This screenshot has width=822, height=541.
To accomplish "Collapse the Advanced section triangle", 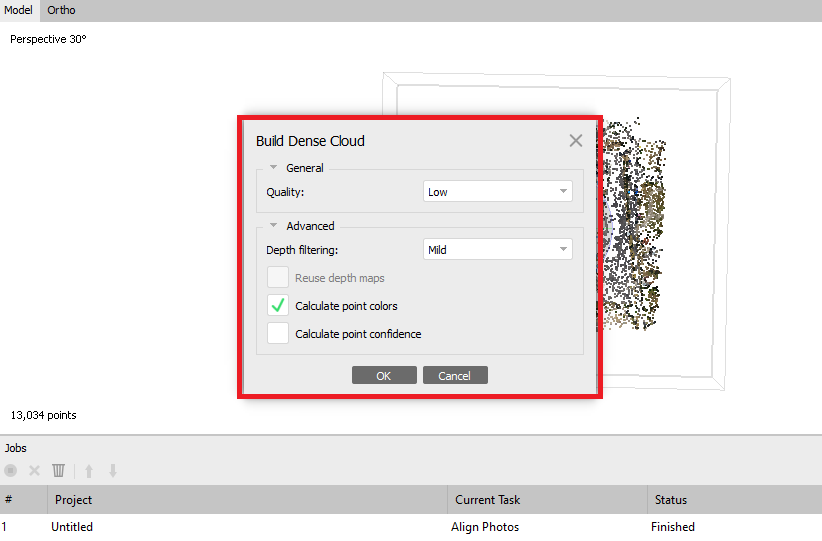I will (x=273, y=226).
